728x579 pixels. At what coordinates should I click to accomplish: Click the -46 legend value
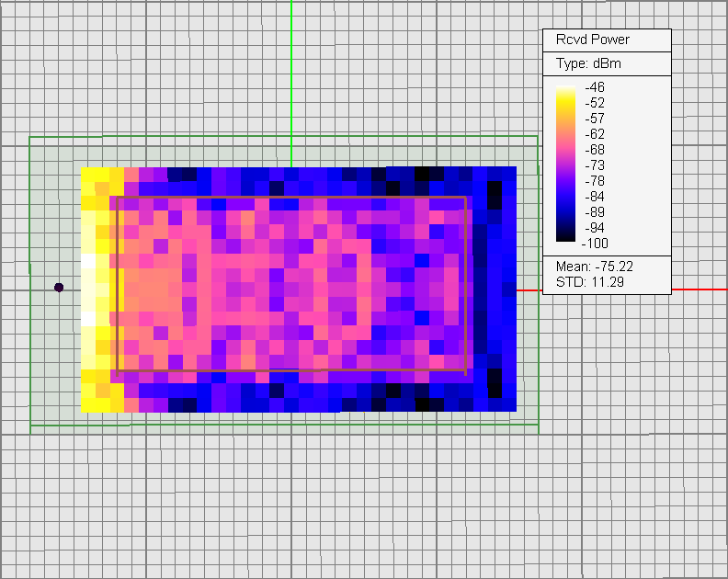point(595,87)
